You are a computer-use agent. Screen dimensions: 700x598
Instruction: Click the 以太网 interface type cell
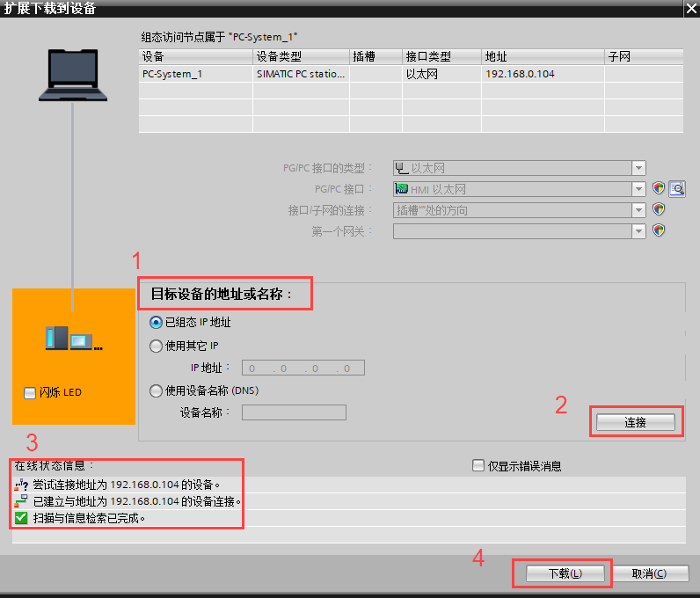[x=441, y=74]
